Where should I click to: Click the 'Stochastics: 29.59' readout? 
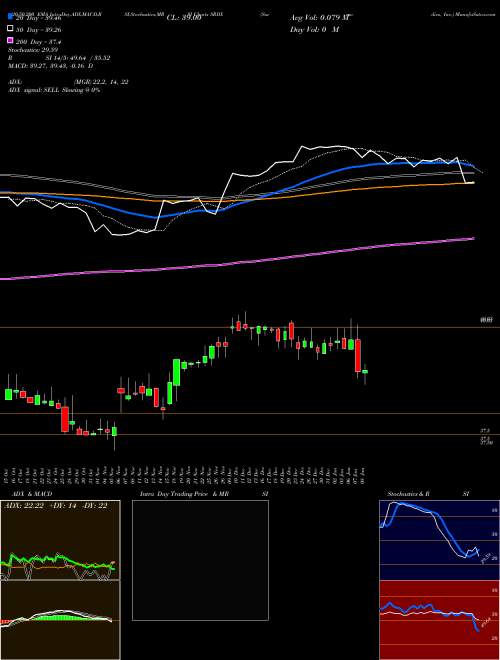[33, 50]
